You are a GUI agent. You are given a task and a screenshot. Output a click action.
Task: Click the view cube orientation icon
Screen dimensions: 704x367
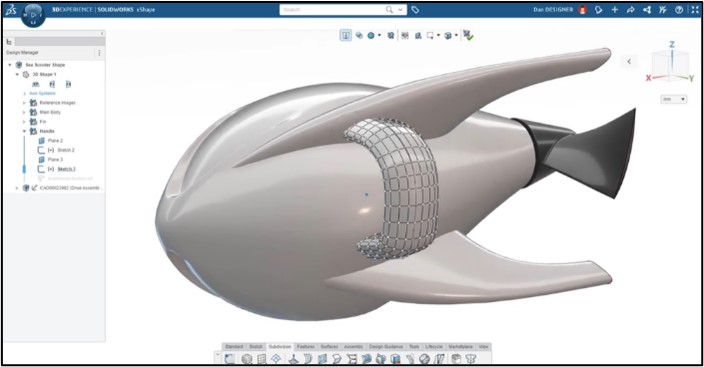[448, 35]
